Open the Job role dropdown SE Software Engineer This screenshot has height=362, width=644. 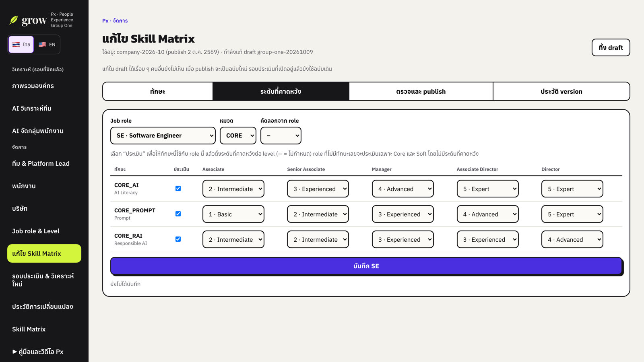tap(163, 136)
